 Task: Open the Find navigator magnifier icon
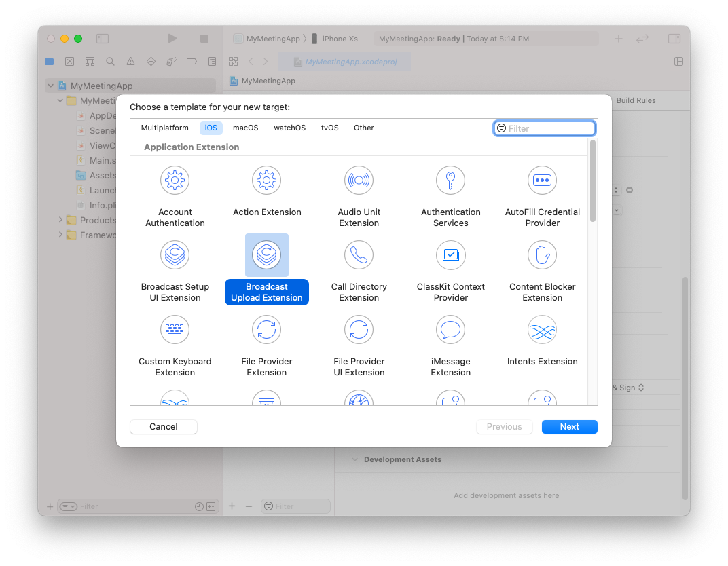(x=110, y=61)
